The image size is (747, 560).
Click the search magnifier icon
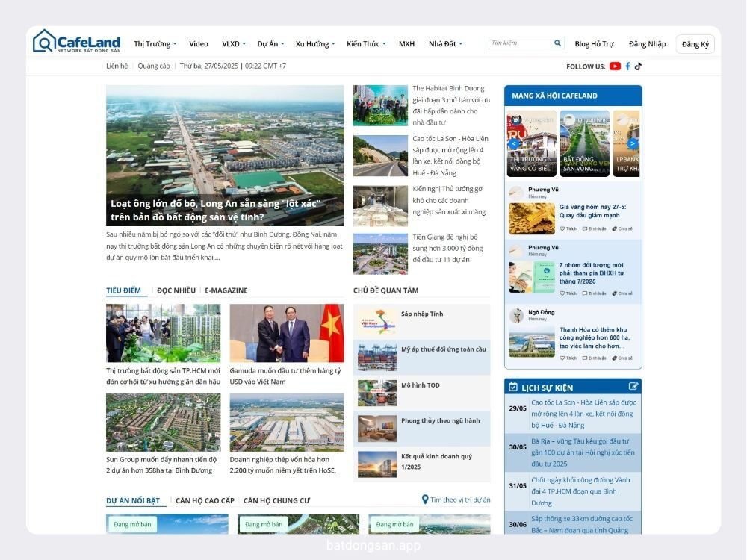click(x=557, y=43)
